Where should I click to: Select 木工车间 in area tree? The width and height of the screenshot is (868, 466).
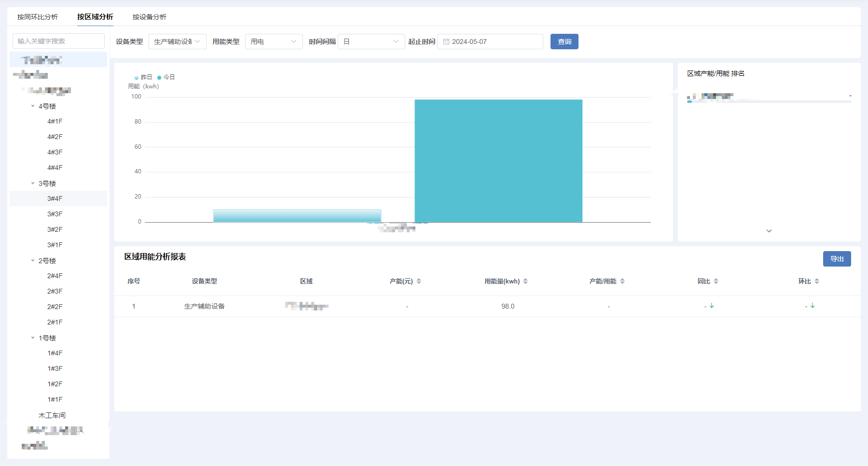pyautogui.click(x=52, y=415)
